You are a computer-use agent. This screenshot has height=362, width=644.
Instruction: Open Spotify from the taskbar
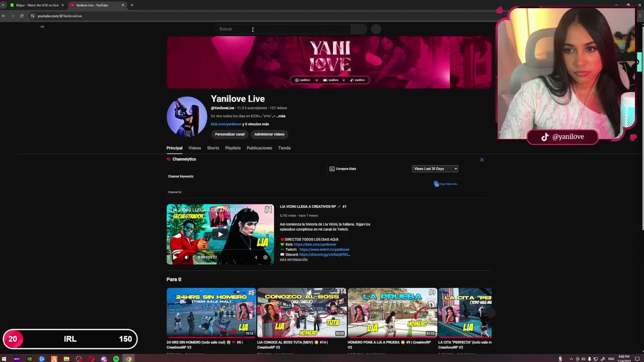coord(116,359)
